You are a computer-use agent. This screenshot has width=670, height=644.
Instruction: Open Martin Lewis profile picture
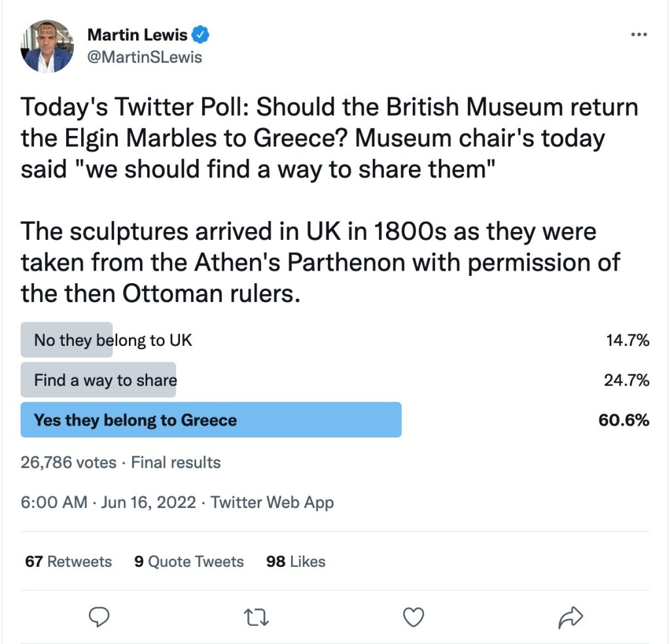click(47, 46)
